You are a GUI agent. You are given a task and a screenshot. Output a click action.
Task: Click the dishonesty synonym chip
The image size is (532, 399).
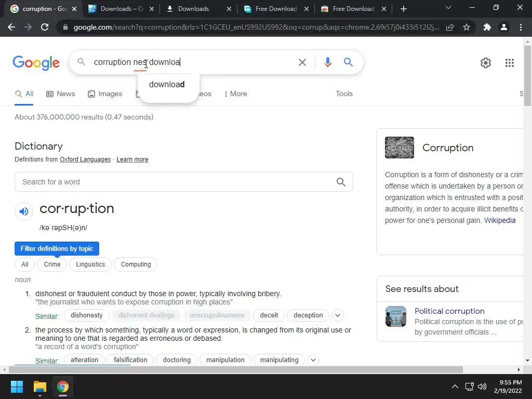pyautogui.click(x=87, y=315)
